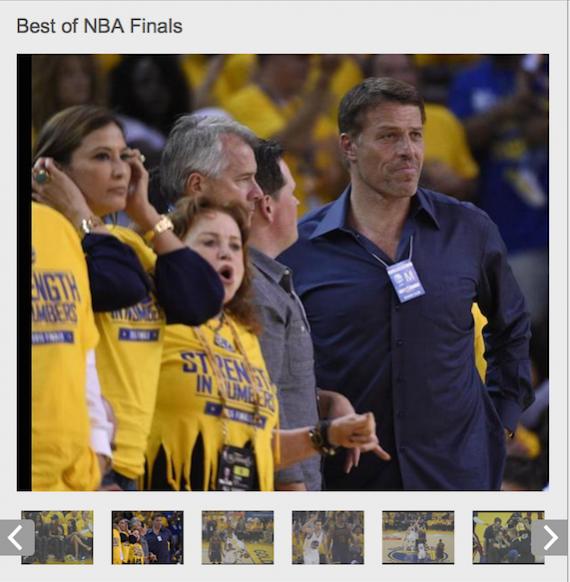Open thumbnail of player raising his arm
This screenshot has height=582, width=570.
[328, 537]
